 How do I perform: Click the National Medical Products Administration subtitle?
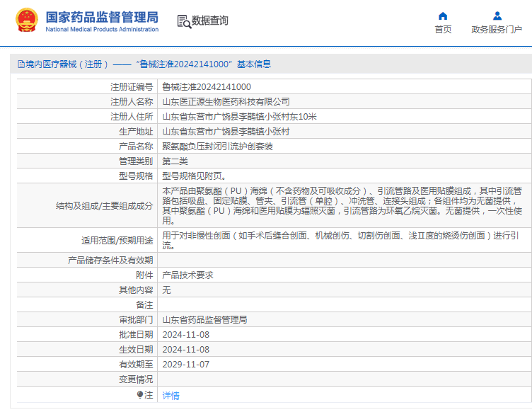[102, 29]
